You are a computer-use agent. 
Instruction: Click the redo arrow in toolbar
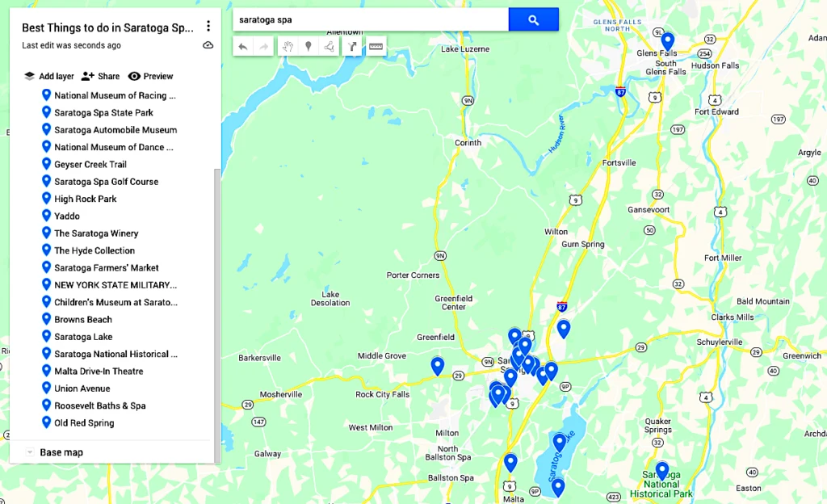263,47
